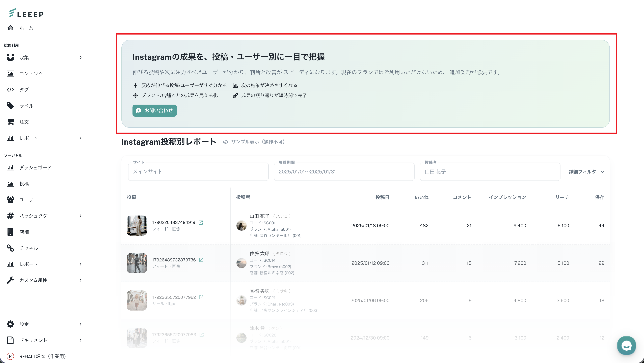Open external link for post 17962204837494919
The width and height of the screenshot is (644, 363).
tap(201, 222)
